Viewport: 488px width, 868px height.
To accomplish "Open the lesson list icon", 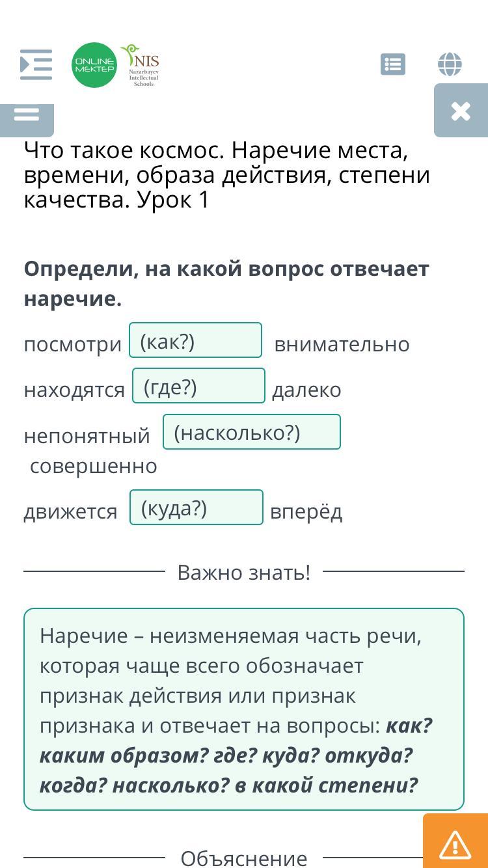I will click(x=393, y=64).
